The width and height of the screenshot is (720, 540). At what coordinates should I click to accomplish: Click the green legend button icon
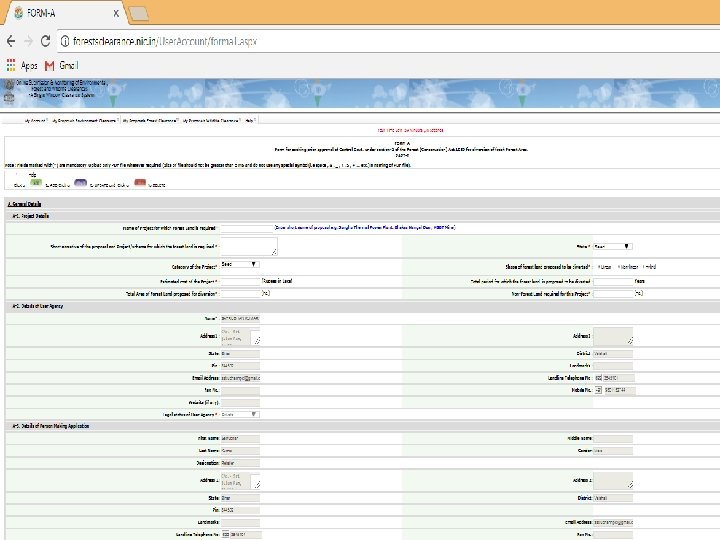click(x=36, y=183)
